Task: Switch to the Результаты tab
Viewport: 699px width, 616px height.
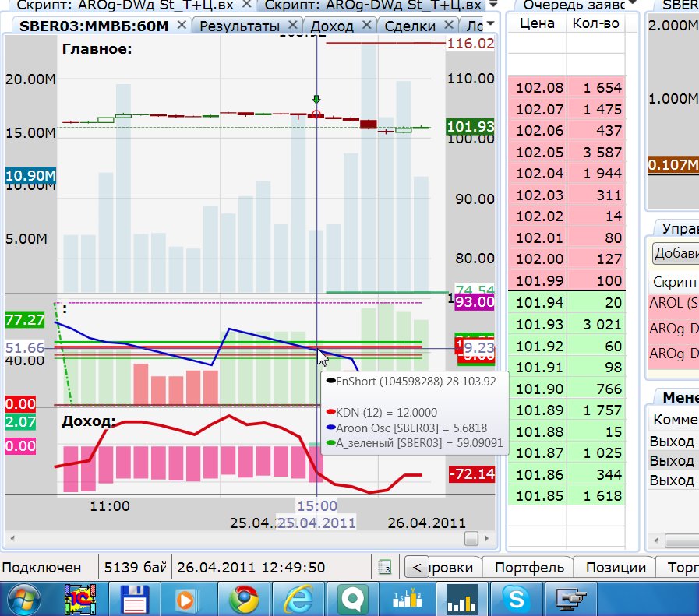Action: click(x=239, y=26)
